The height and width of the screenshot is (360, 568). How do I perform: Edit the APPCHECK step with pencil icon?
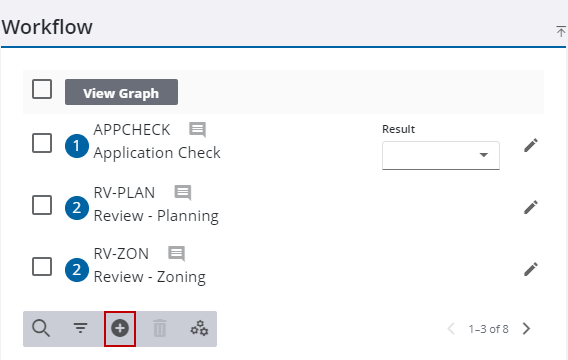coord(531,146)
